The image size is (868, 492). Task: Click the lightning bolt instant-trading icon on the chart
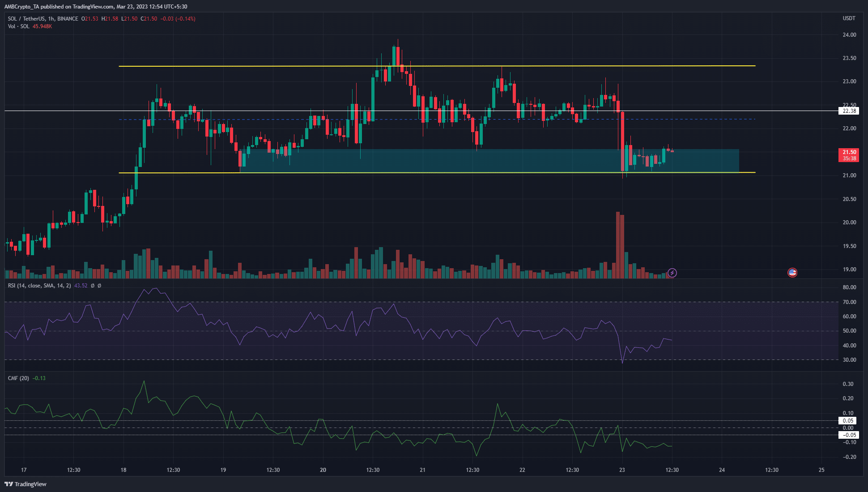click(673, 273)
